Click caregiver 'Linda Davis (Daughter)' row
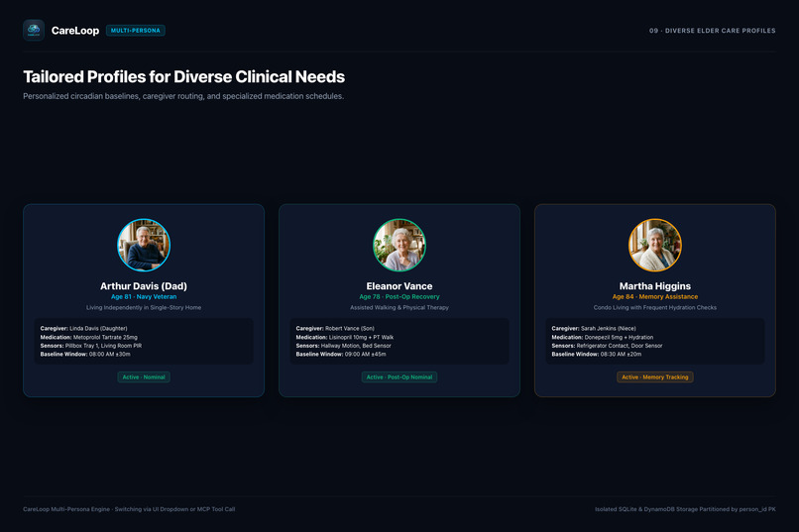799x532 pixels. (84, 328)
